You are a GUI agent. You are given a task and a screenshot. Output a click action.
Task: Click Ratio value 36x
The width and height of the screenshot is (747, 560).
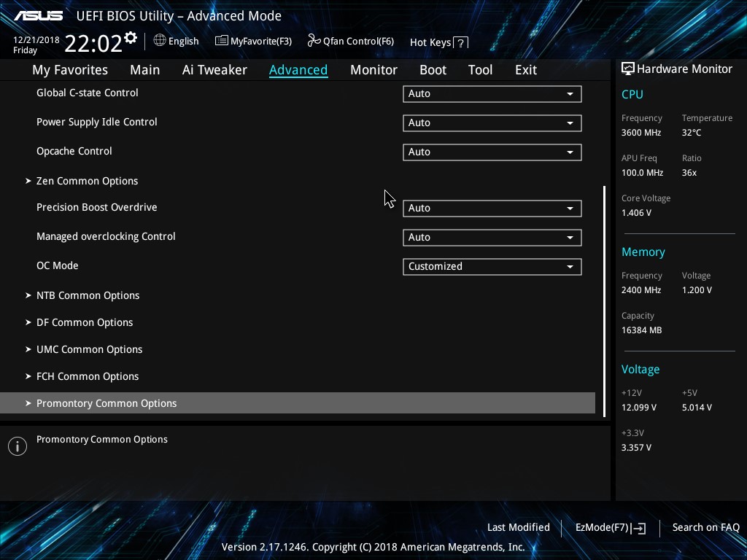click(689, 173)
